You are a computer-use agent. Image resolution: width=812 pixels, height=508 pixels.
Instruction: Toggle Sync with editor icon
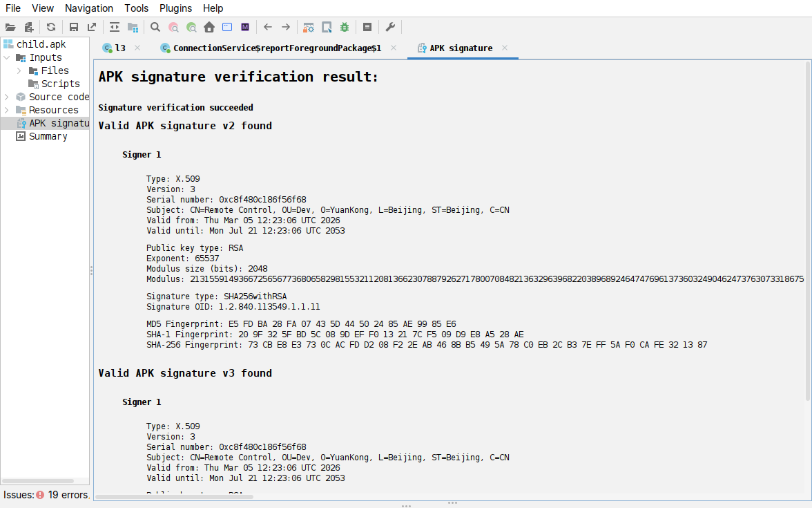[115, 27]
